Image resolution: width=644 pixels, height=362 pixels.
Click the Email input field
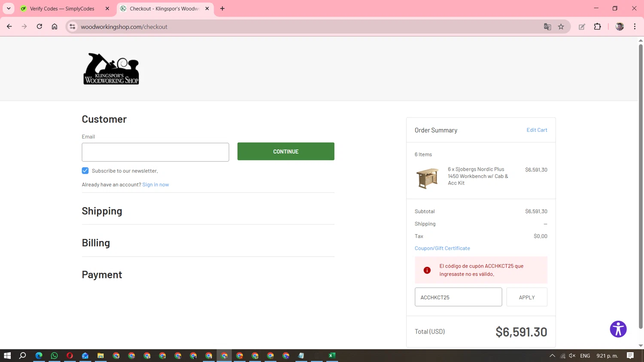(x=155, y=152)
